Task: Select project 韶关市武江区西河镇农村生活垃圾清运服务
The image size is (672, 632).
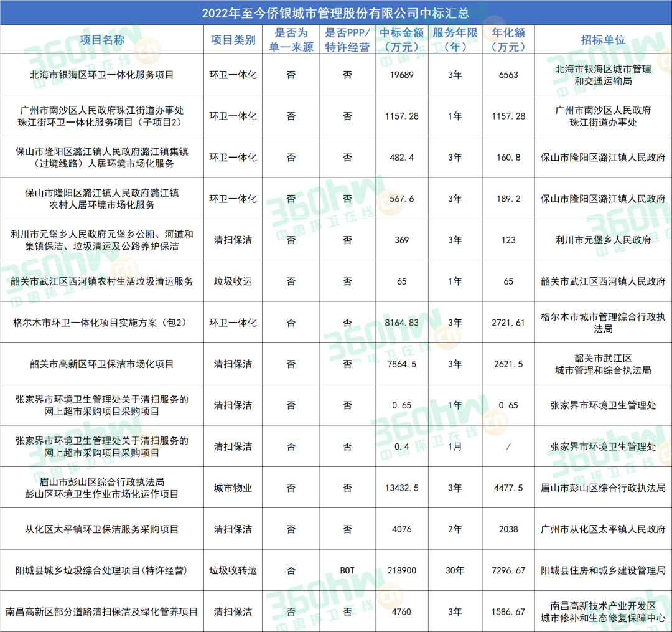Action: (102, 281)
